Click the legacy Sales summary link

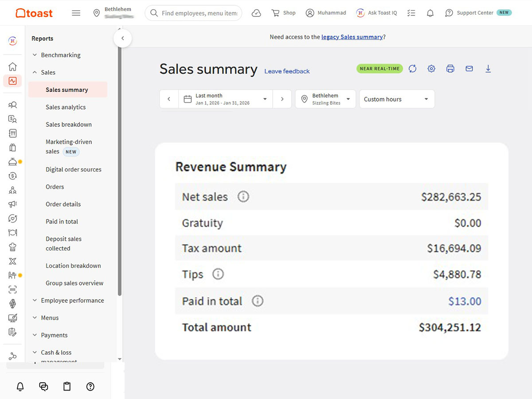coord(352,37)
